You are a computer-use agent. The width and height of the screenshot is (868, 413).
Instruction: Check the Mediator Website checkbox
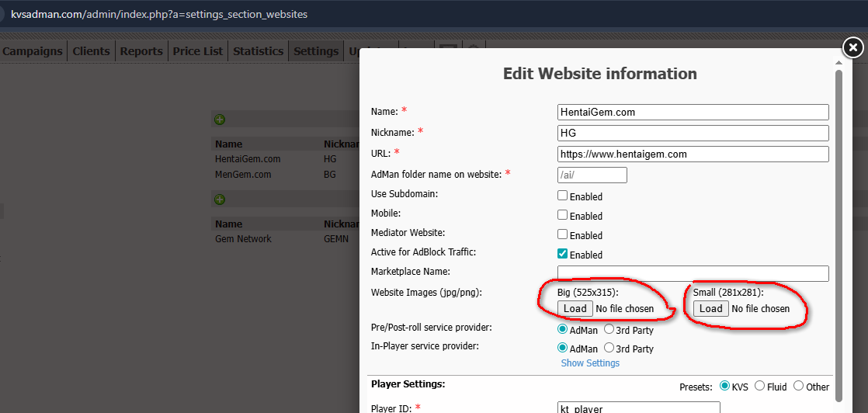(x=563, y=234)
